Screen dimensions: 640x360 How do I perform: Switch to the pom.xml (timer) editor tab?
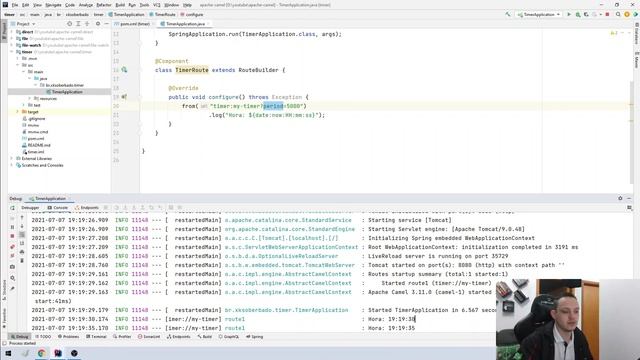(135, 24)
